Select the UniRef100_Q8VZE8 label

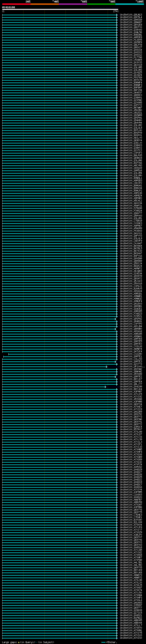coord(131,25)
